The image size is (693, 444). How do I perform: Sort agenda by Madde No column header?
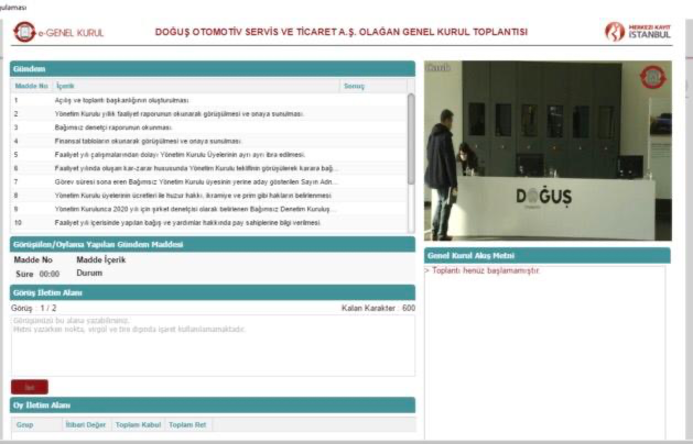[x=30, y=86]
